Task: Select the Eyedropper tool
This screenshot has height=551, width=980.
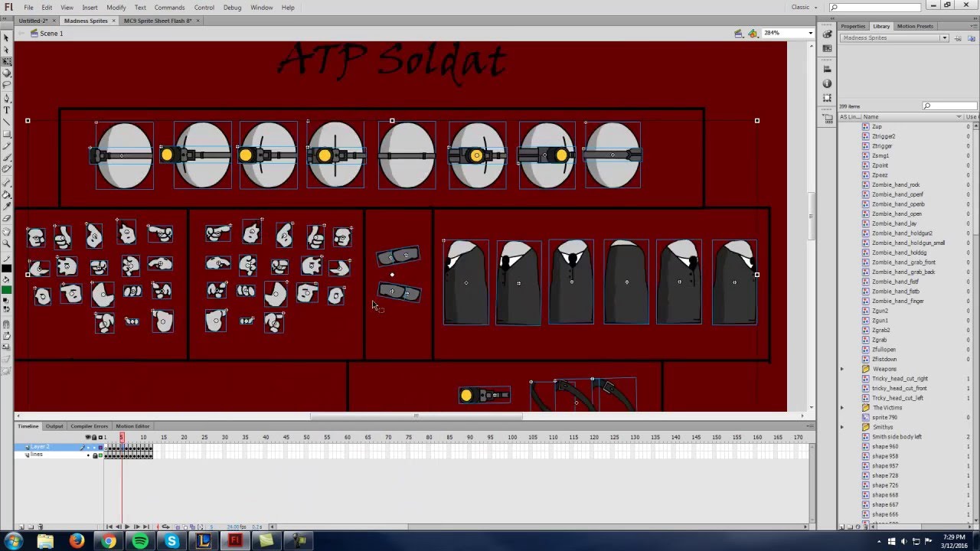Action: point(8,206)
